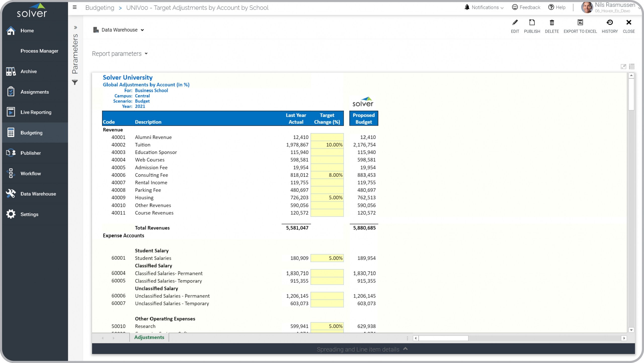Screen dimensions: 644x363
Task: Click the expand report popout icon
Action: 623,67
